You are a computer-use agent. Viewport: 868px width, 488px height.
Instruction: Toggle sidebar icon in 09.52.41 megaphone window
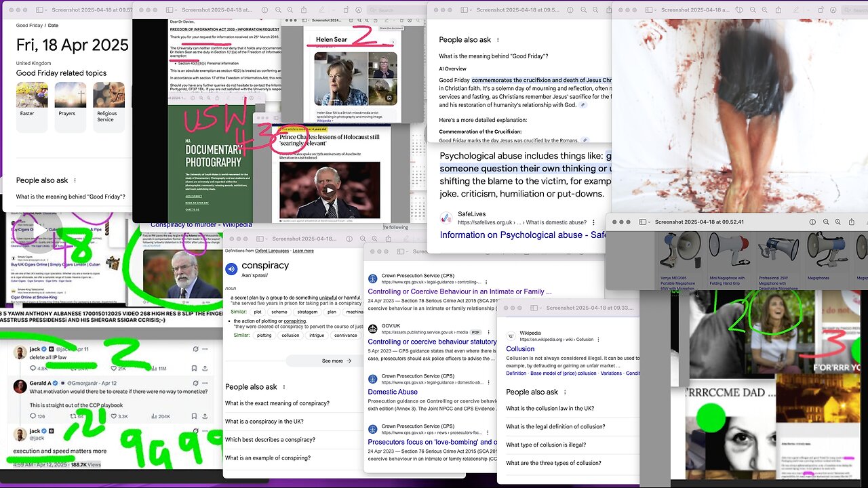[642, 222]
